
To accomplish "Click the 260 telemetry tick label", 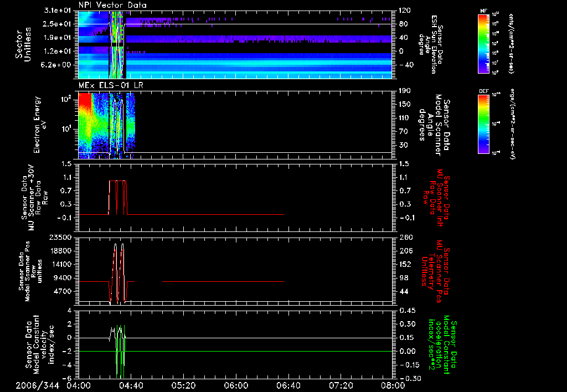I will pos(406,237).
